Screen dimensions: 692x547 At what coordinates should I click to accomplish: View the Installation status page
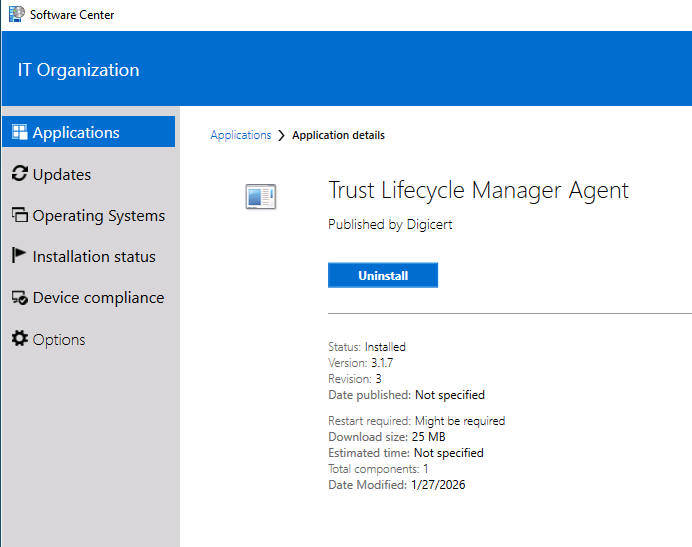click(x=94, y=256)
